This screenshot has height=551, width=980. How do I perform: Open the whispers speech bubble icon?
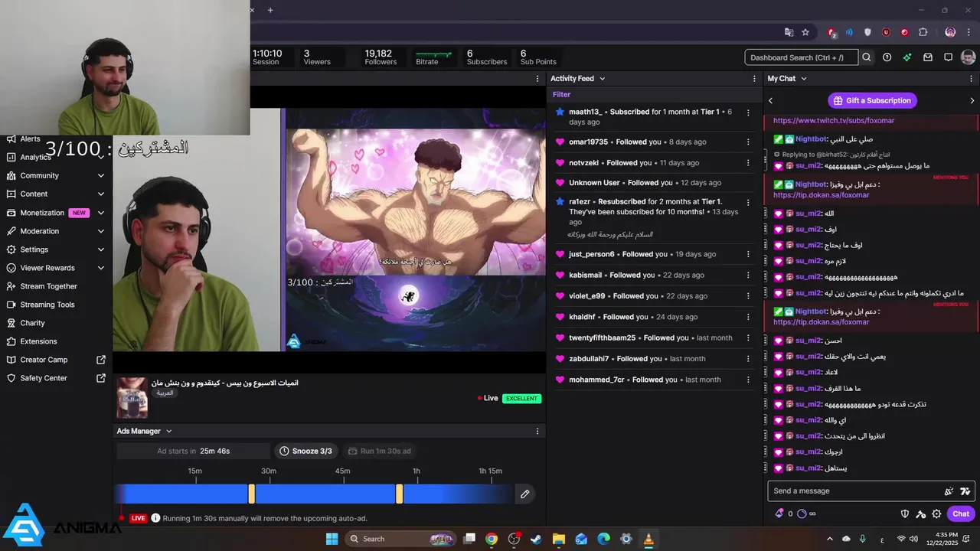(948, 57)
